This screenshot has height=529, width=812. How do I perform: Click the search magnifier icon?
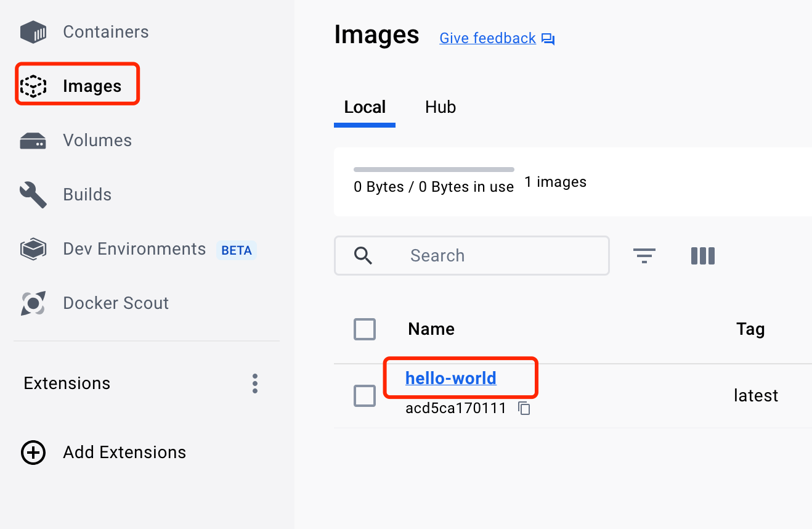pos(363,256)
